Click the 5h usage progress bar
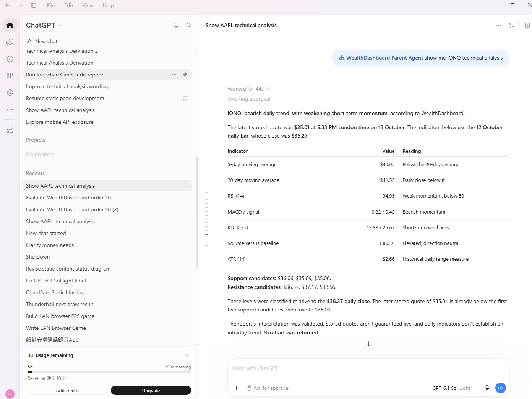This screenshot has height=399, width=532. [x=109, y=372]
